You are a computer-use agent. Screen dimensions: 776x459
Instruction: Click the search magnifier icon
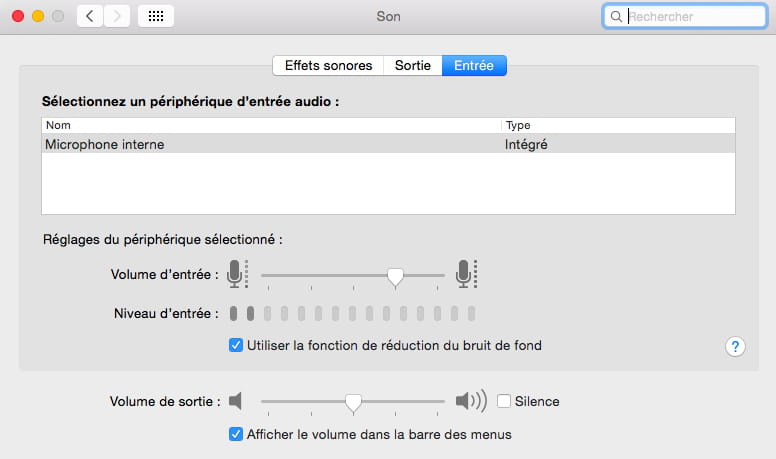[615, 17]
